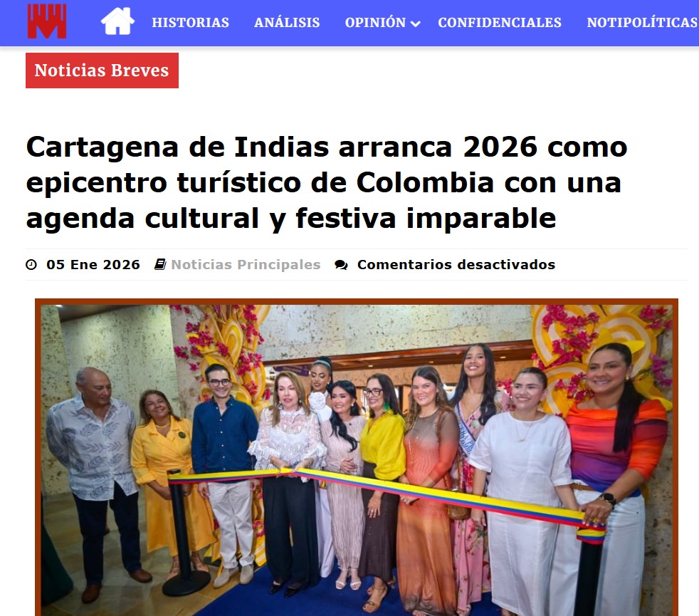This screenshot has height=616, width=699.
Task: Open the Análisis menu item
Action: click(287, 22)
